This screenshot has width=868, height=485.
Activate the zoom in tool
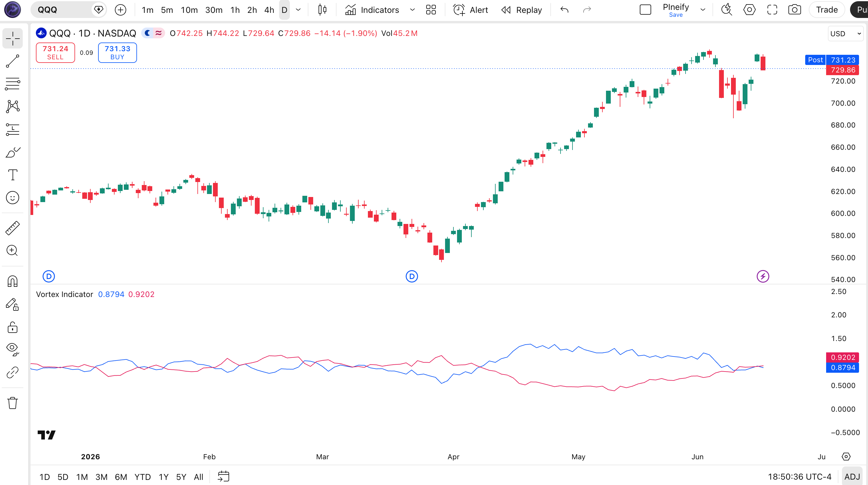coord(13,251)
